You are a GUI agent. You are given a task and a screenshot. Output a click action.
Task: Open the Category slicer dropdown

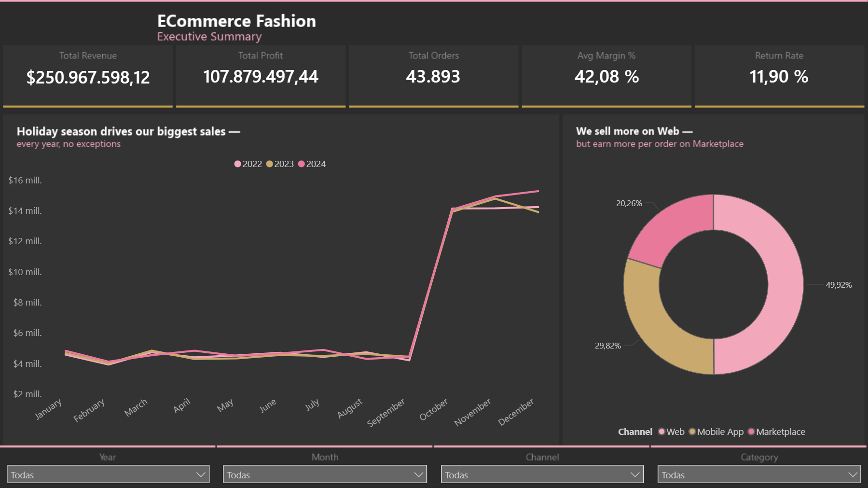[852, 474]
